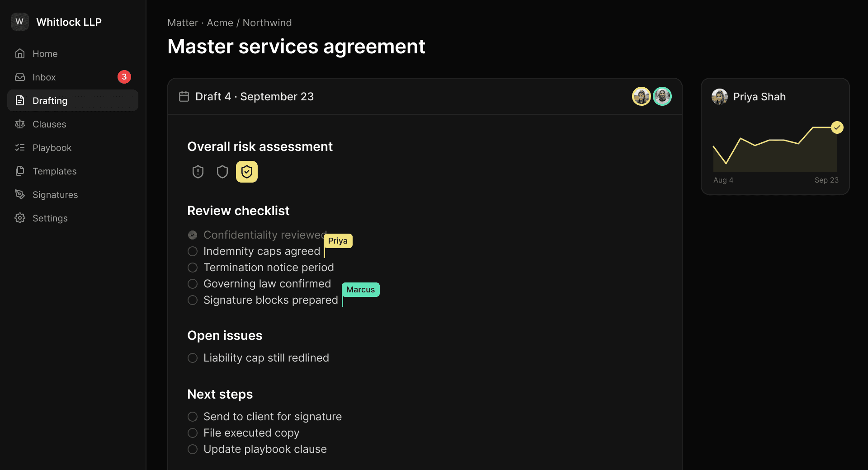The width and height of the screenshot is (868, 470).
Task: Click the Master services agreement title
Action: 296,47
